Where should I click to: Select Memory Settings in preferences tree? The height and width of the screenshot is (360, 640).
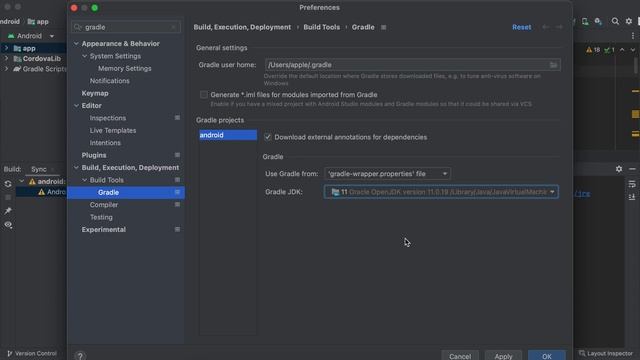click(x=124, y=69)
